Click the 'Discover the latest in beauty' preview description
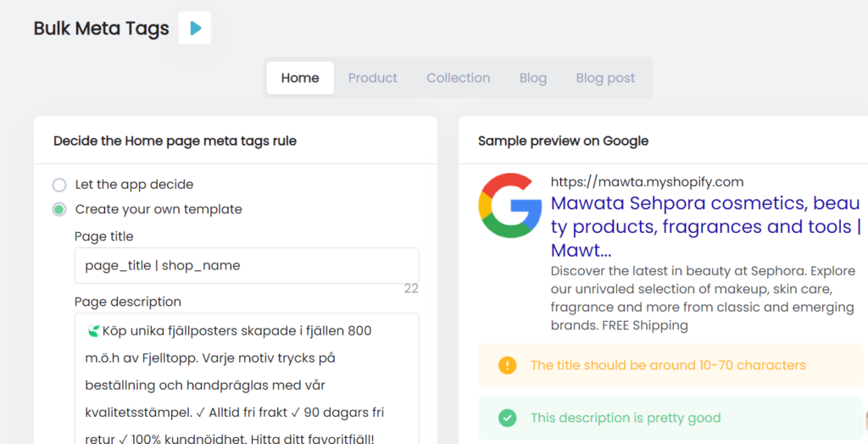This screenshot has width=868, height=444. [703, 298]
